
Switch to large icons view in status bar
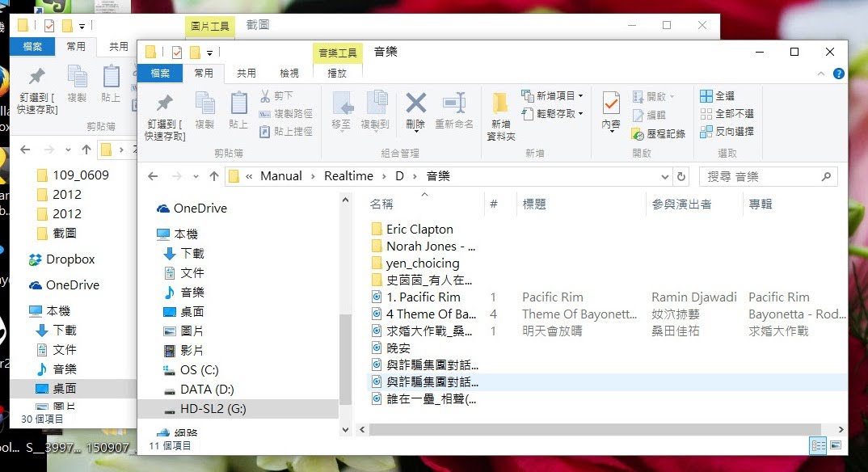tap(836, 445)
